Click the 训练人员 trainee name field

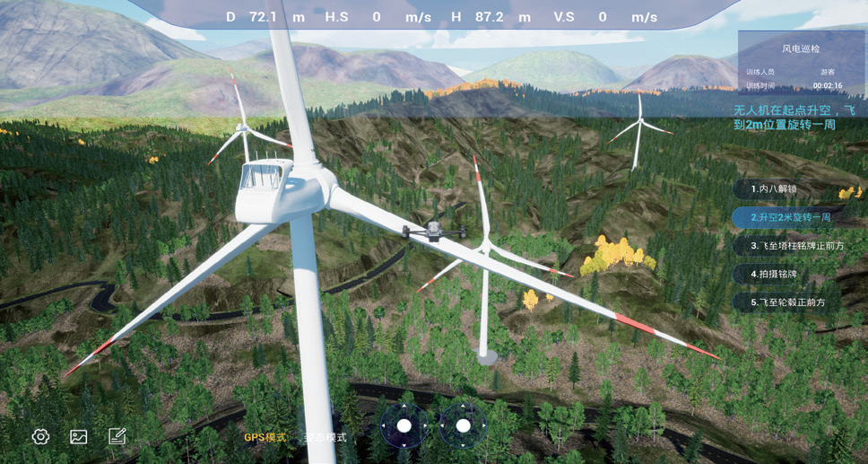point(827,72)
